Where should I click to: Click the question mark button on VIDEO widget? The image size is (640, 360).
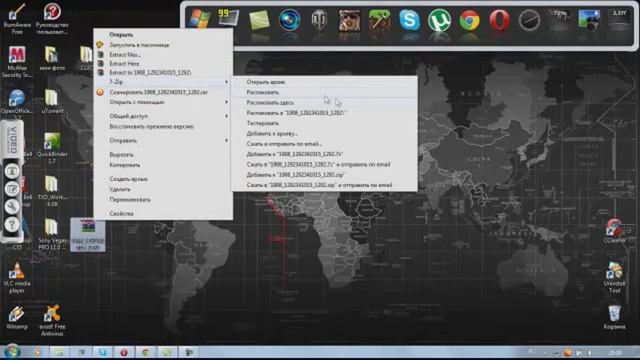(12, 224)
